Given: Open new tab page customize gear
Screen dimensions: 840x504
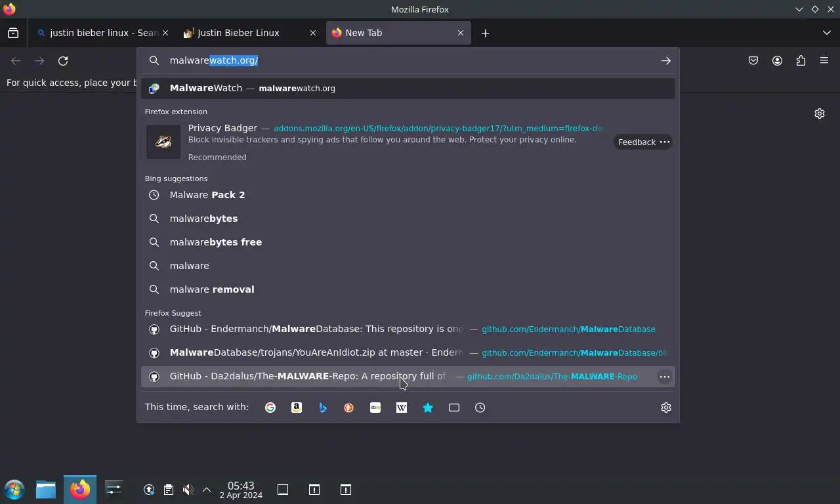Looking at the screenshot, I should click(x=820, y=114).
